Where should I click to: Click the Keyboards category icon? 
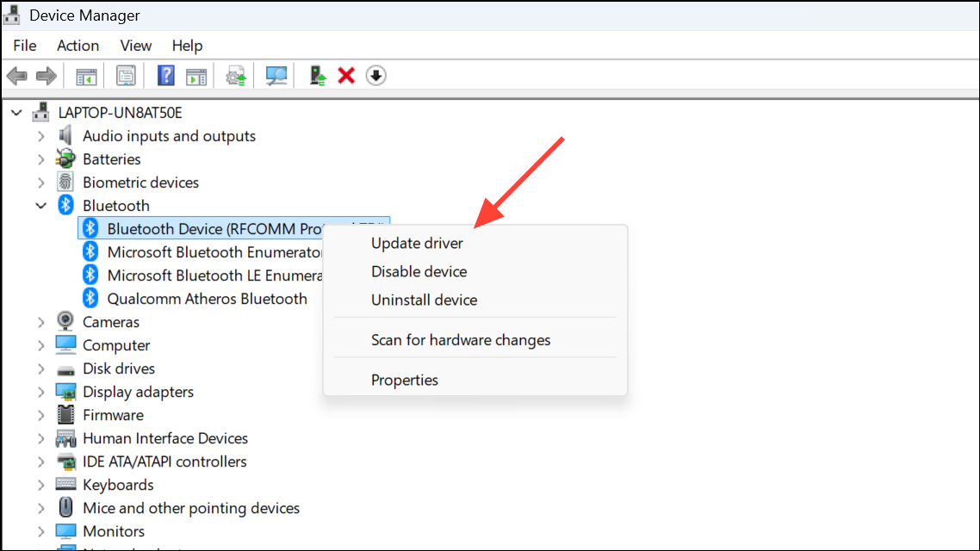(x=65, y=484)
